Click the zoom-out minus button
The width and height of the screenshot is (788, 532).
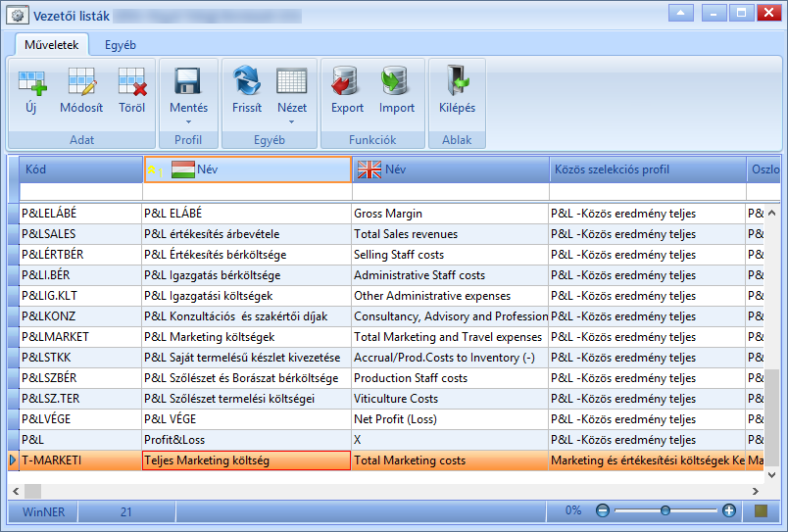click(x=603, y=510)
